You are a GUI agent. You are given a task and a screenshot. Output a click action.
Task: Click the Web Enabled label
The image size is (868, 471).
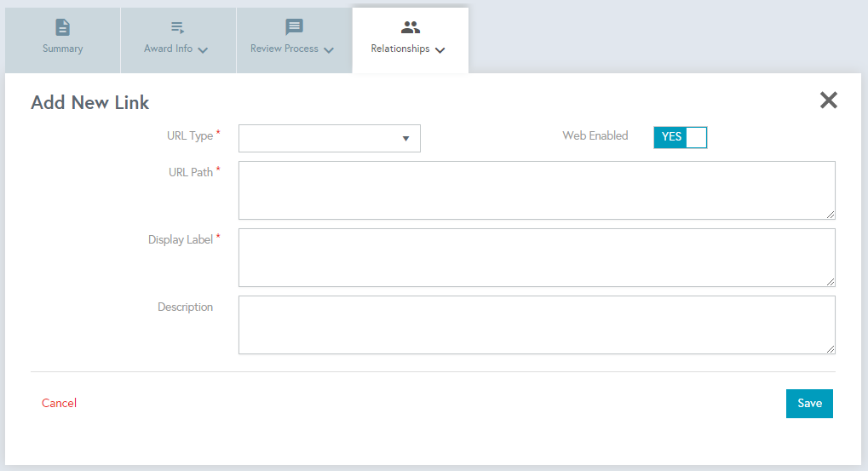click(595, 135)
